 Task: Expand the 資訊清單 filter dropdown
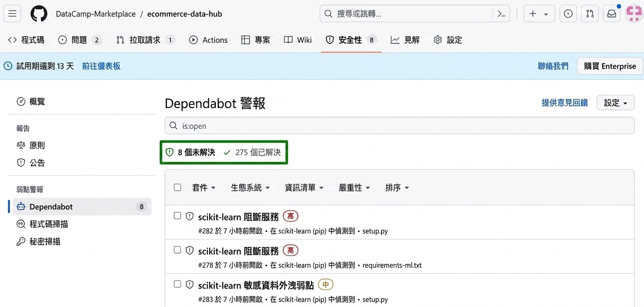305,188
